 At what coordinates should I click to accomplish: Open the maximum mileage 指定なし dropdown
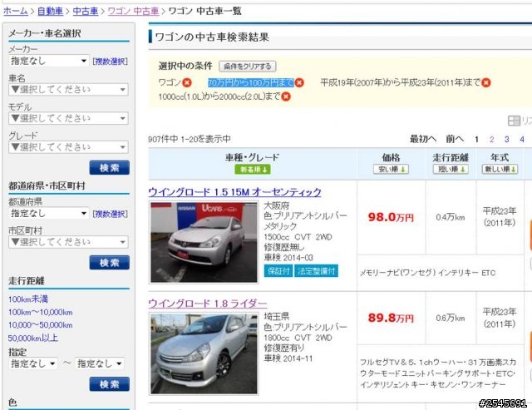point(100,363)
